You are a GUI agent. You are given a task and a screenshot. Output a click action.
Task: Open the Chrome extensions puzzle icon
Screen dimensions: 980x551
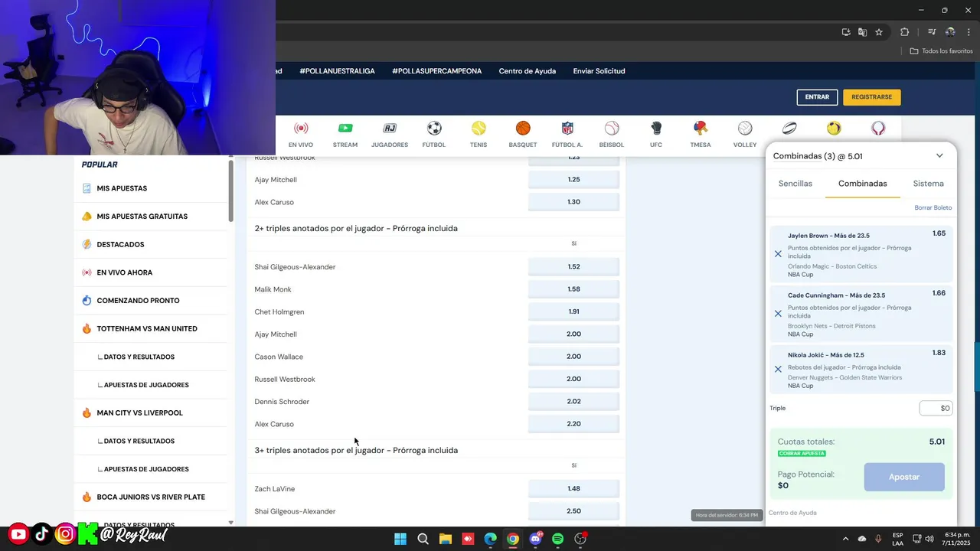click(905, 32)
